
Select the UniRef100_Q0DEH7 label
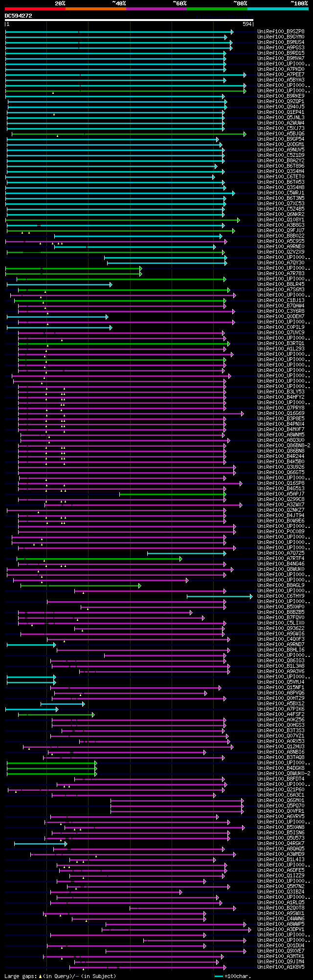[281, 317]
